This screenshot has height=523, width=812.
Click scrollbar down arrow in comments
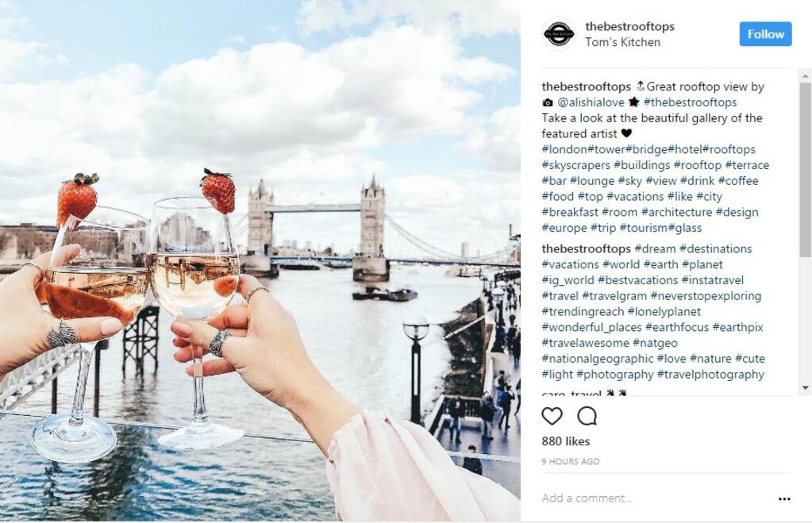tap(806, 388)
